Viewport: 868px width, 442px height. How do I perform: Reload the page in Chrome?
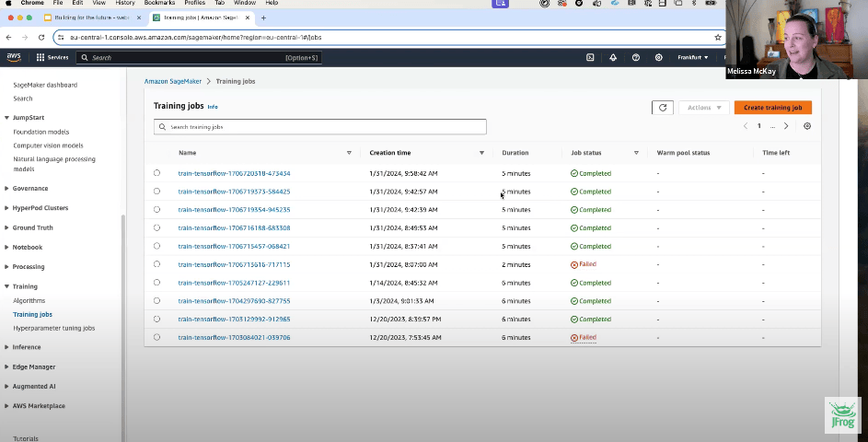click(41, 37)
